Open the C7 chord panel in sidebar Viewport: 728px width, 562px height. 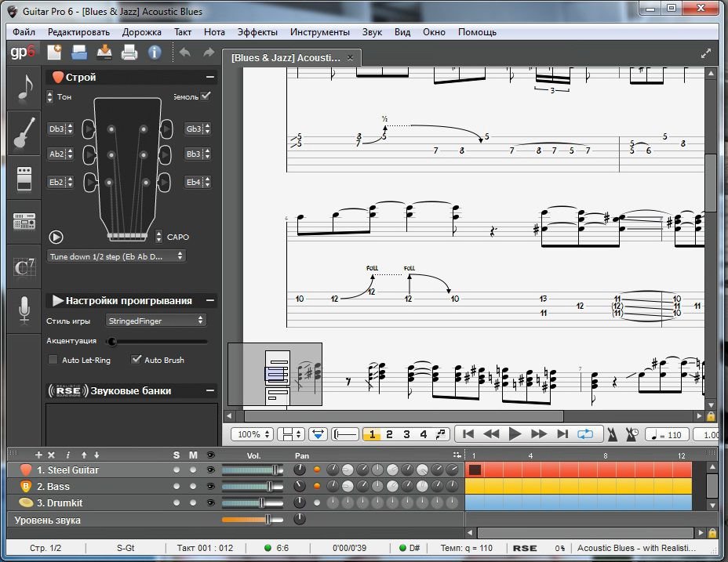[x=24, y=266]
